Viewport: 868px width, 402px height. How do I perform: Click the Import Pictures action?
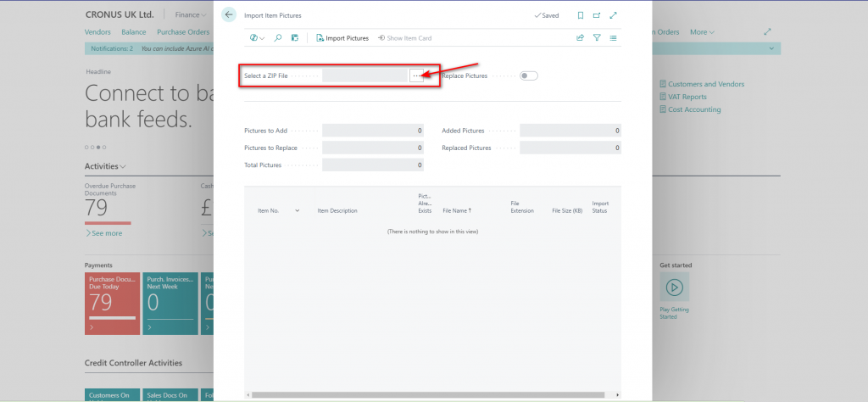pyautogui.click(x=342, y=38)
